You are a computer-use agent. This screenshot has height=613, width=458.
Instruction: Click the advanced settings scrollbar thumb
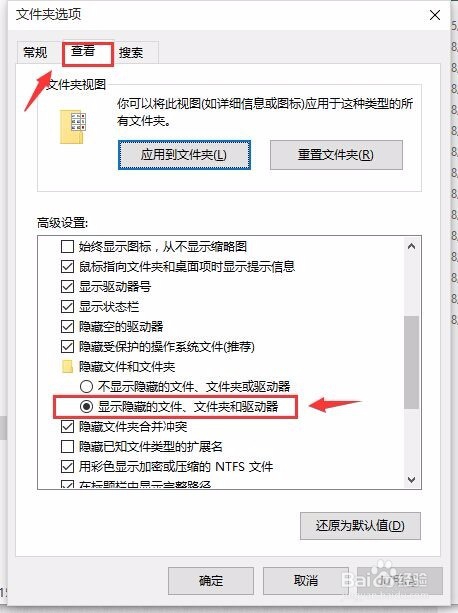pos(411,362)
